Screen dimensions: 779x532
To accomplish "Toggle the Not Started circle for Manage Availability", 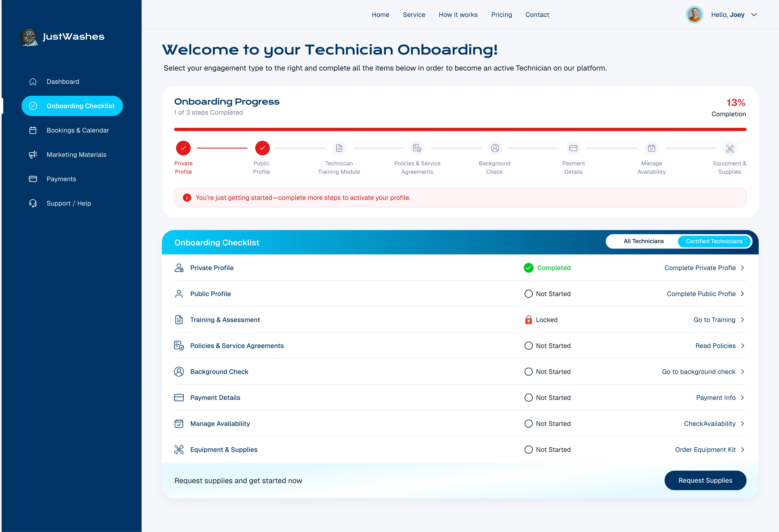I will [529, 424].
